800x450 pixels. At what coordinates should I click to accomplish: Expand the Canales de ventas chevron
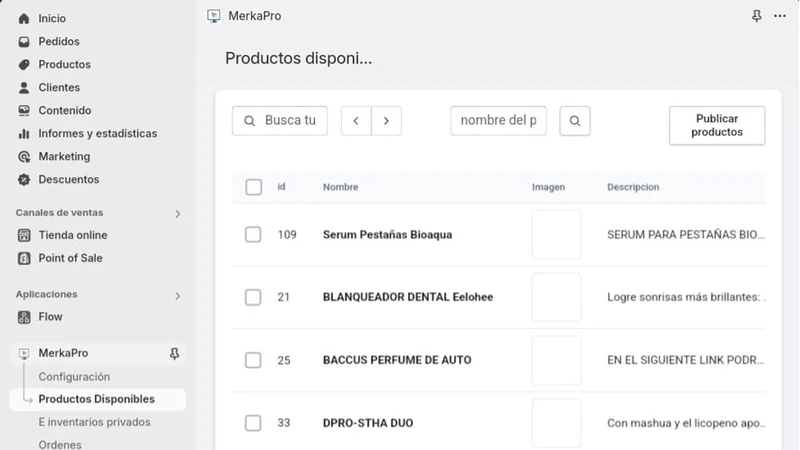pyautogui.click(x=178, y=214)
